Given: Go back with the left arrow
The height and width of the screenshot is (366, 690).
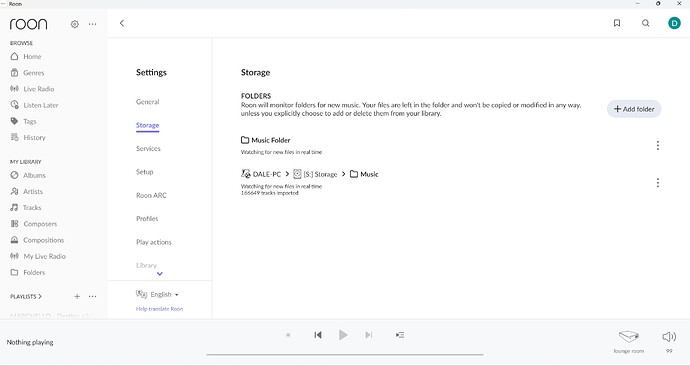Looking at the screenshot, I should point(122,23).
